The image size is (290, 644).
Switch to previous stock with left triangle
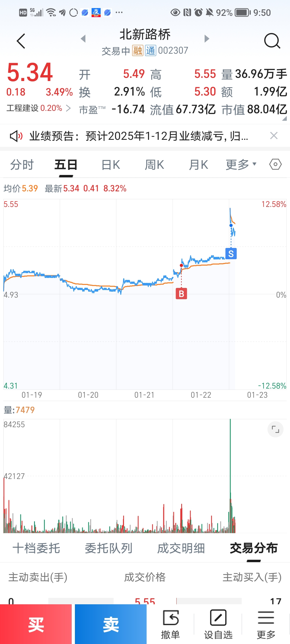pos(83,39)
